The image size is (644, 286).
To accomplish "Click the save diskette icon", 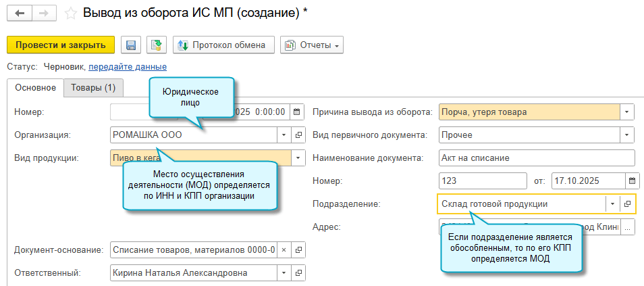I will (131, 45).
